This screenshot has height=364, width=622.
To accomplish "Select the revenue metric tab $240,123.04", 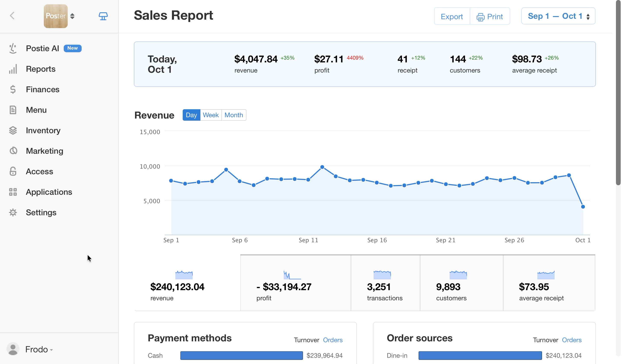I will coord(188,283).
